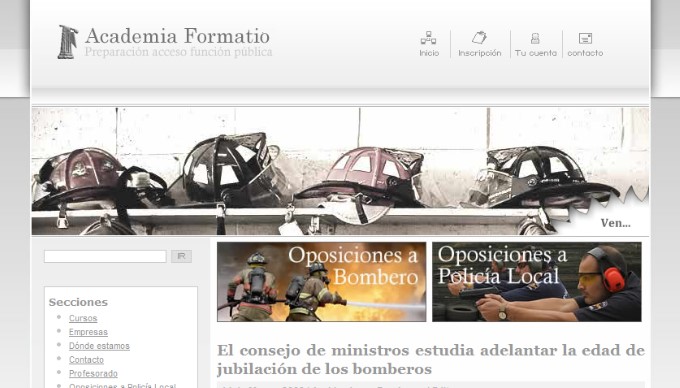
Task: Click the Secciones heading
Action: tap(78, 302)
